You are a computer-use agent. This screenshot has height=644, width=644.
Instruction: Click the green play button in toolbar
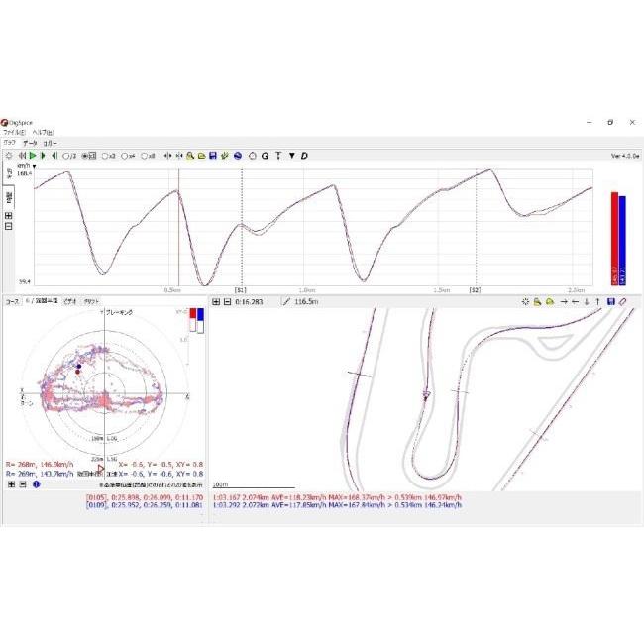32,156
